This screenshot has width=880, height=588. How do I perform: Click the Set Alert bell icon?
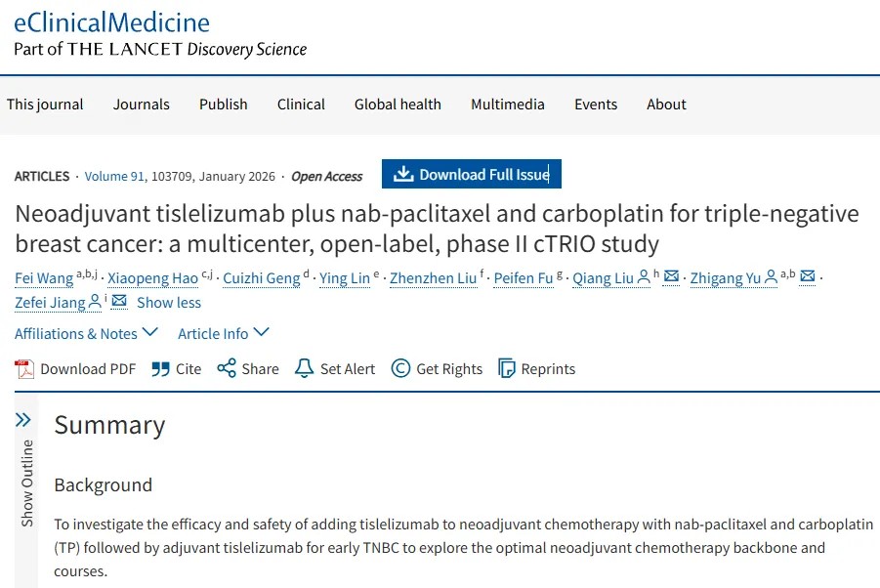305,368
